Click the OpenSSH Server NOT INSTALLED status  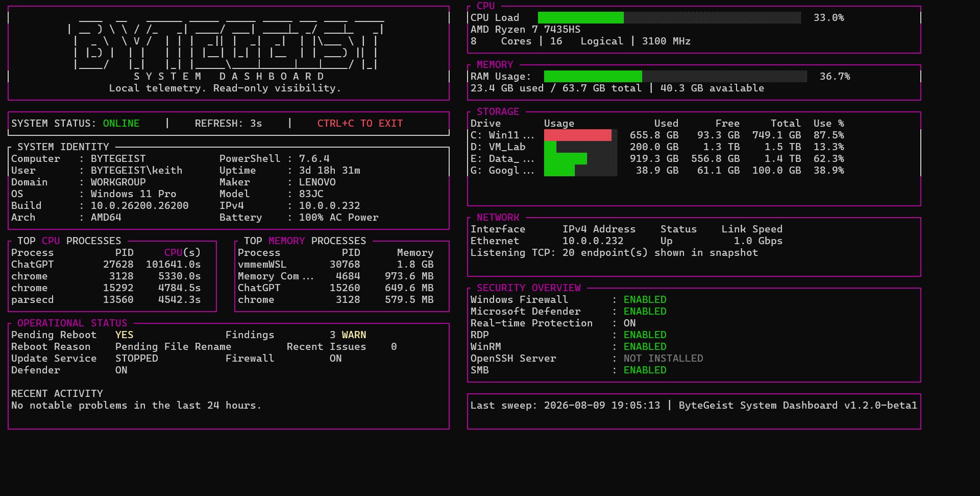[x=664, y=358]
